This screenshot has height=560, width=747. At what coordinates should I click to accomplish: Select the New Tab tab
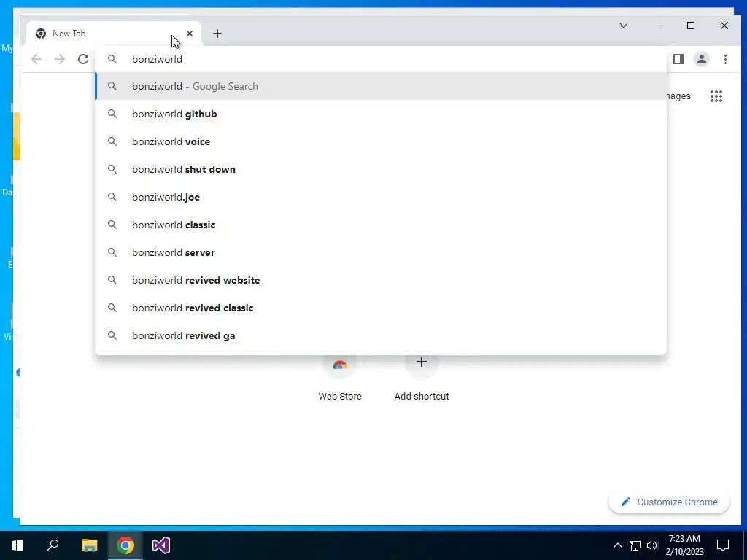click(113, 34)
